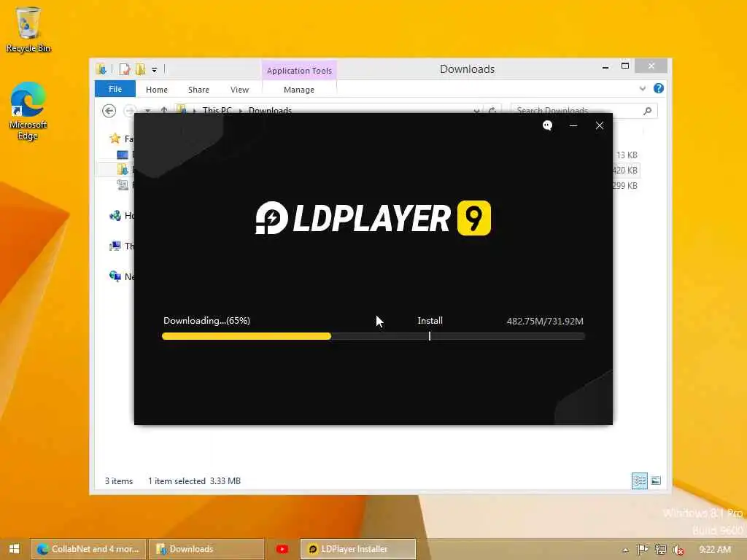Switch to large thumbnails view icon

pyautogui.click(x=656, y=481)
